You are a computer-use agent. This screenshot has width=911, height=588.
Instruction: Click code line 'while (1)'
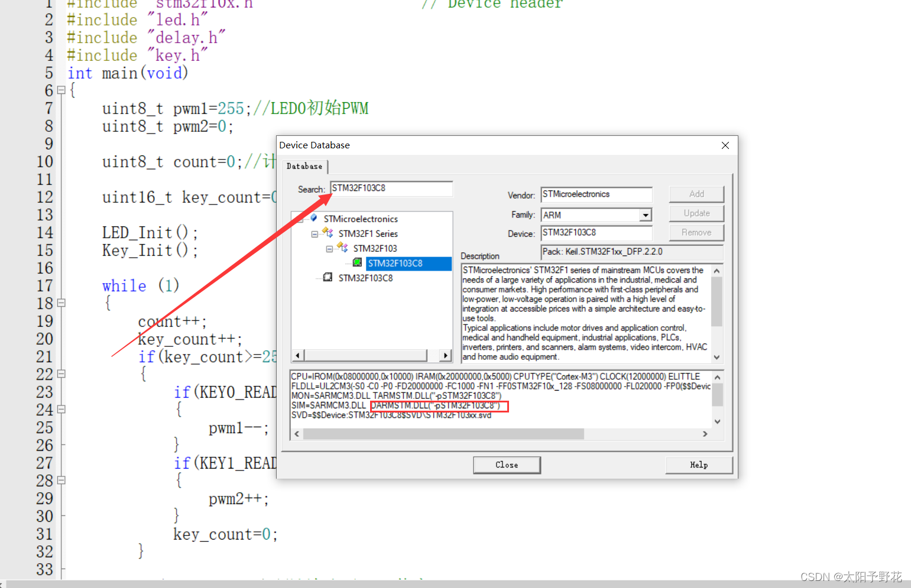pos(141,285)
